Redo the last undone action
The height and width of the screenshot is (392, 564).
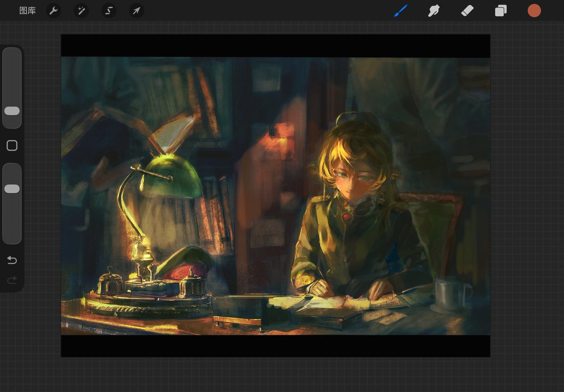[x=12, y=281]
